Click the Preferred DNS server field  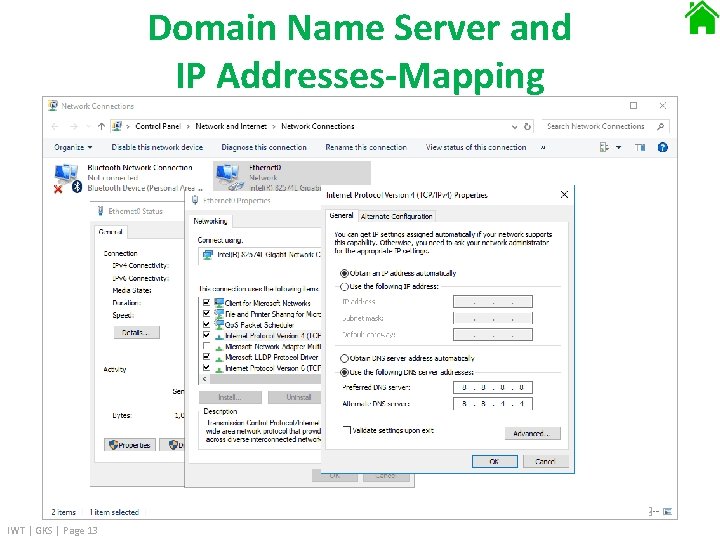493,388
